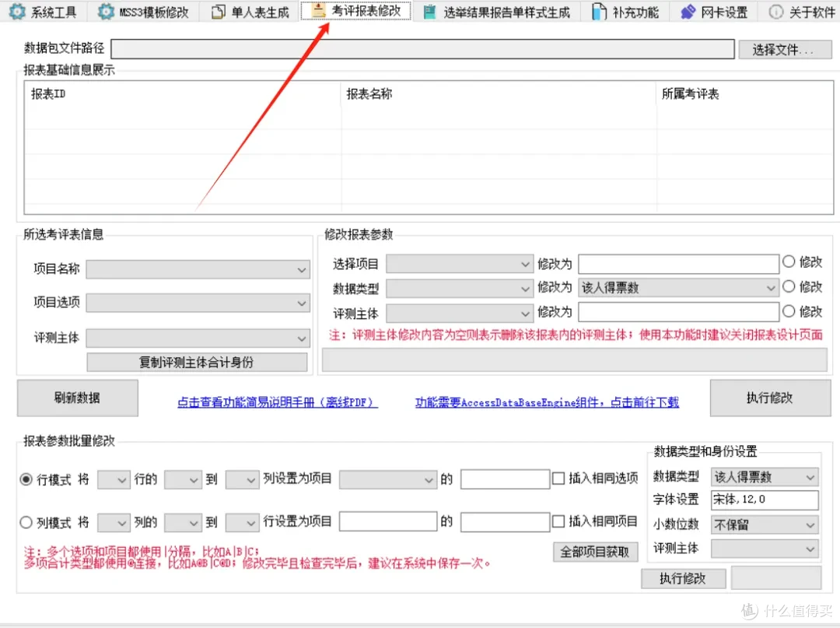Open the MSS3模板修改 tab
Viewport: 840px width, 628px height.
coord(143,12)
